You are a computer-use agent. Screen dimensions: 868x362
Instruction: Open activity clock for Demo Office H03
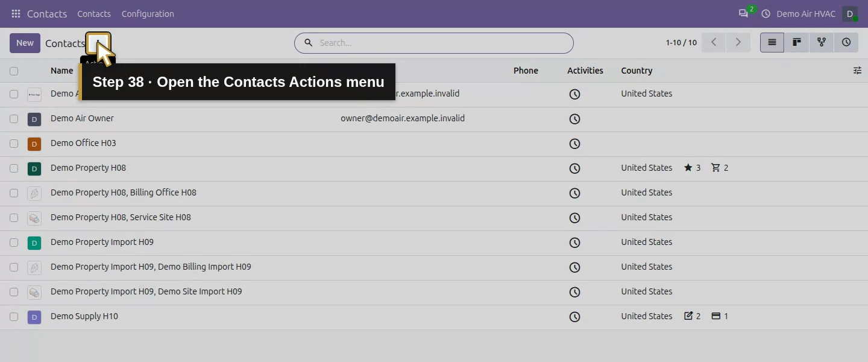(x=575, y=144)
